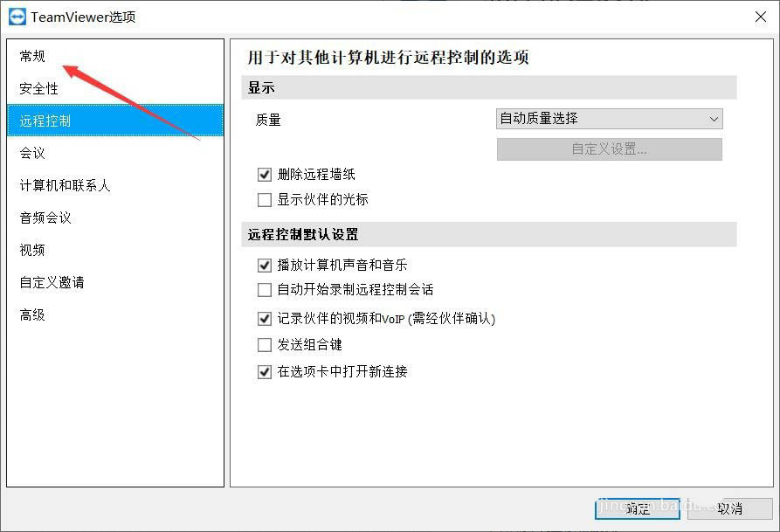780x532 pixels.
Task: Open the 自动质量选择 quality dropdown
Action: click(x=610, y=119)
